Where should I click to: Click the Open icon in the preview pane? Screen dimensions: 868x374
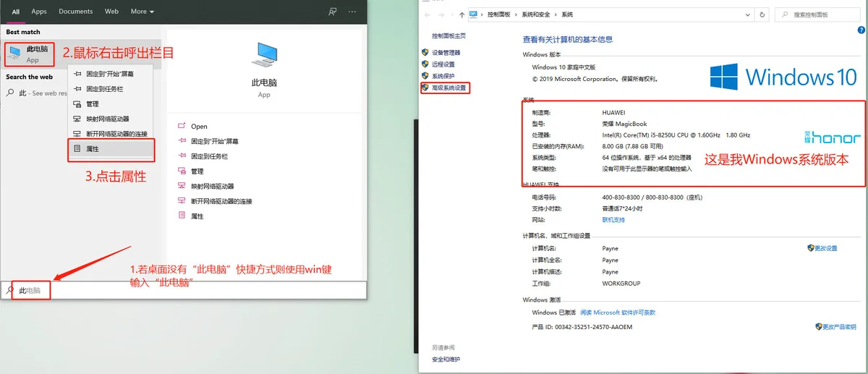tap(182, 126)
